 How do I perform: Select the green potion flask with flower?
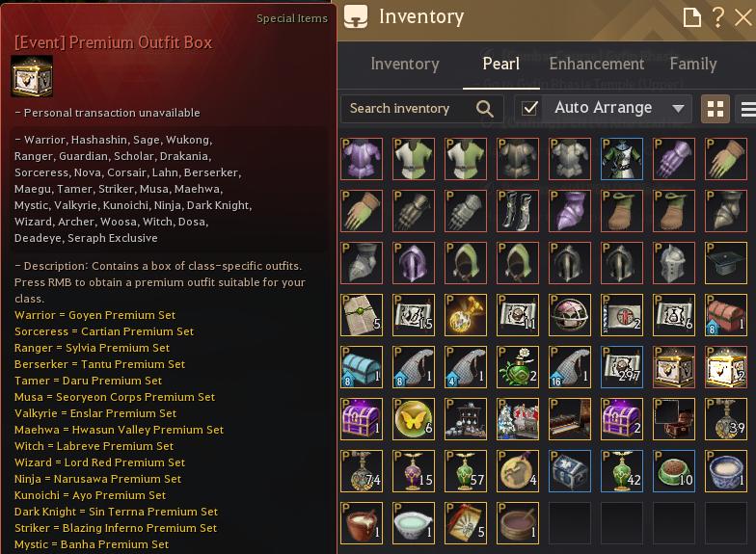tap(518, 367)
